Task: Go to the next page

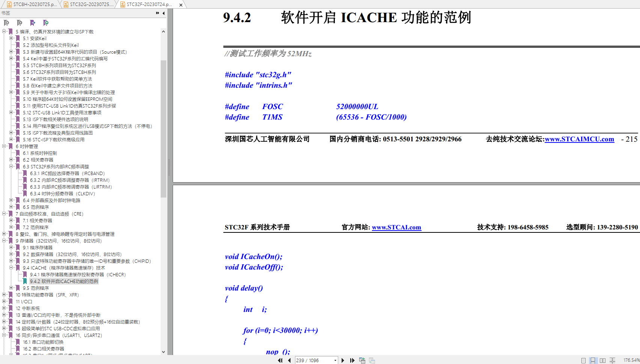Action: (343, 360)
